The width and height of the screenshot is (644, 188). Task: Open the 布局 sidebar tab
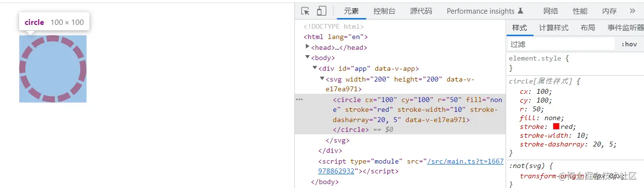pyautogui.click(x=588, y=28)
